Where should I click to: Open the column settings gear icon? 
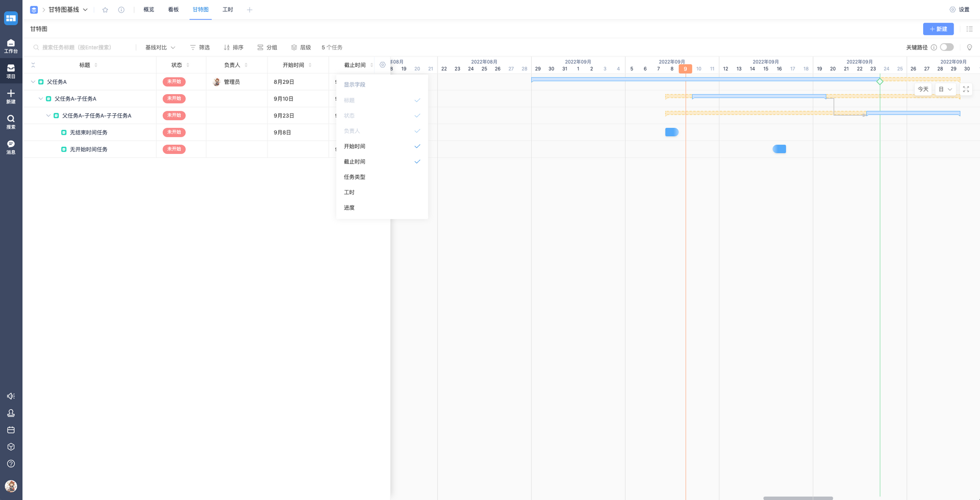383,65
